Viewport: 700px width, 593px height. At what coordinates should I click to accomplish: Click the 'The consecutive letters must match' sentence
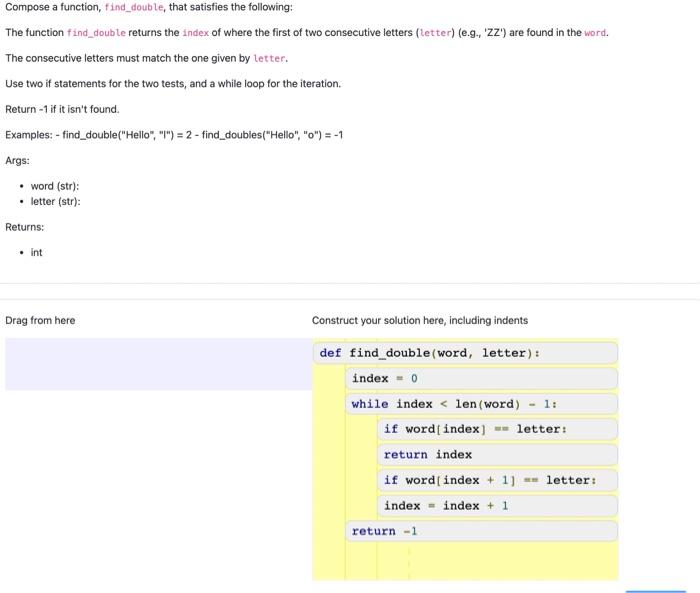pyautogui.click(x=146, y=58)
